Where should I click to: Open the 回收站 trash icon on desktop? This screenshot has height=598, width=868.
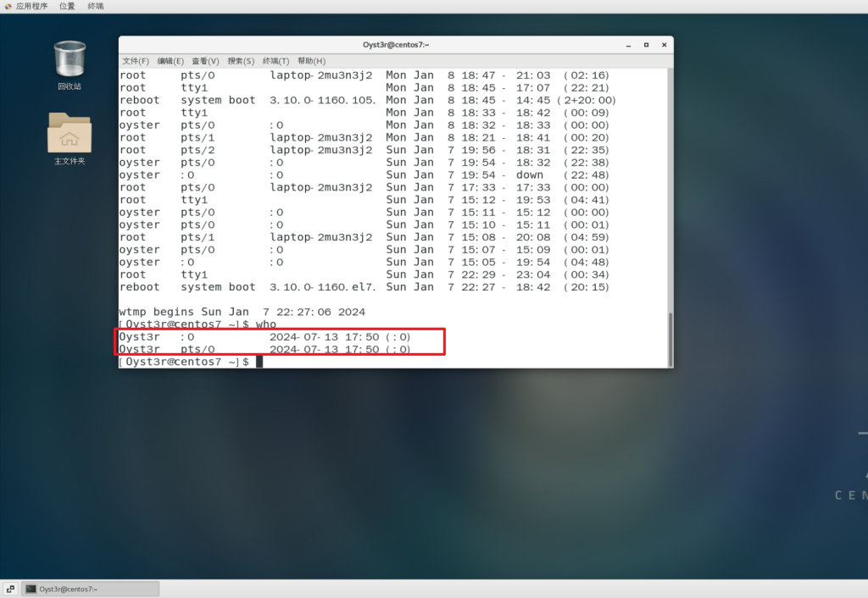pos(70,60)
